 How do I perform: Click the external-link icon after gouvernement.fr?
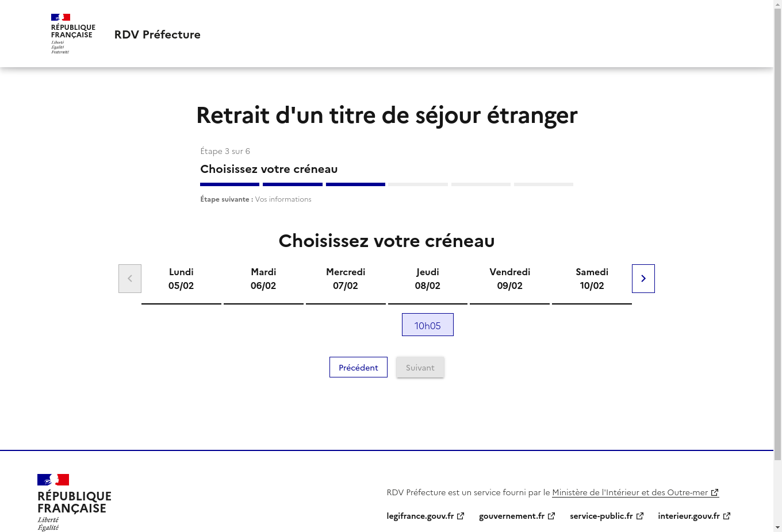[551, 516]
